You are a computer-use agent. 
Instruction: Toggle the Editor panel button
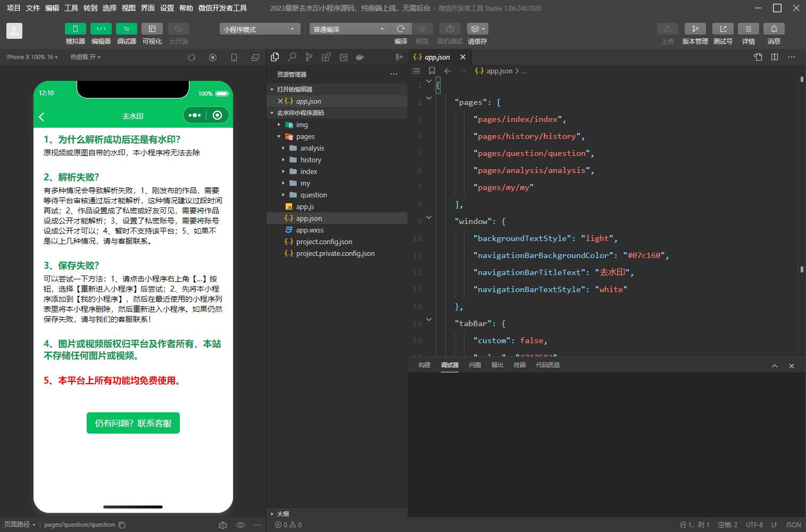(101, 29)
